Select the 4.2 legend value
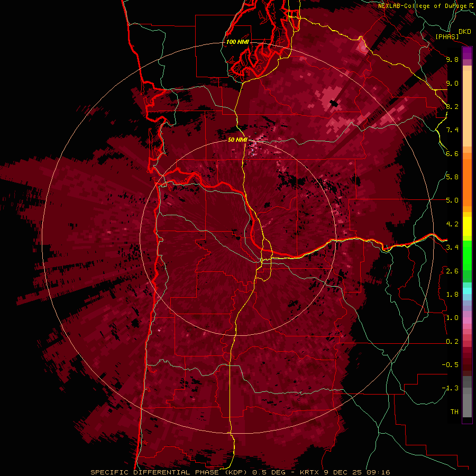Image resolution: width=476 pixels, height=476 pixels. (x=452, y=224)
